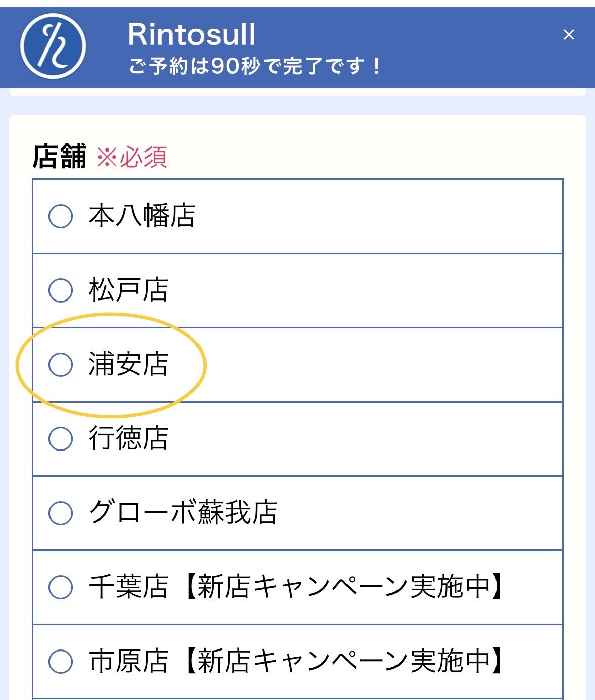Click the Rintosull title in the header
The image size is (595, 700).
point(191,34)
